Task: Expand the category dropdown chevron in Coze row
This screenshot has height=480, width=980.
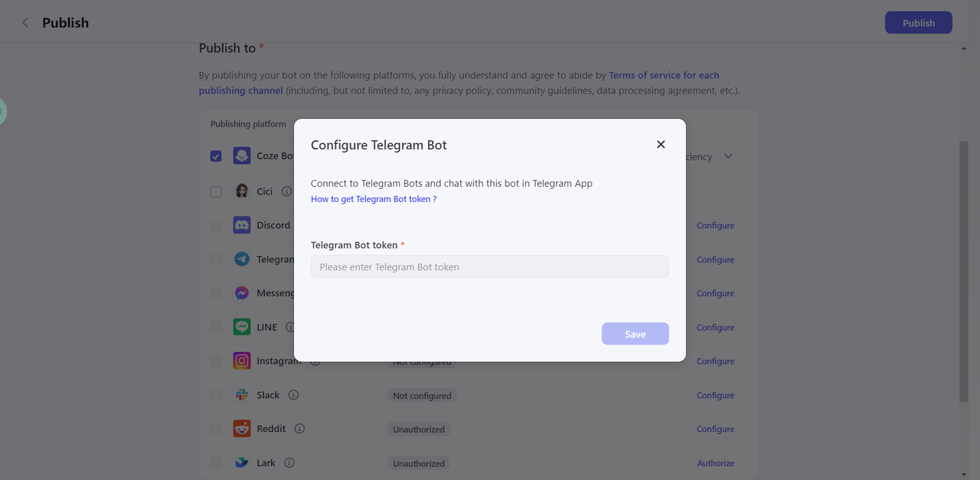Action: (x=728, y=156)
